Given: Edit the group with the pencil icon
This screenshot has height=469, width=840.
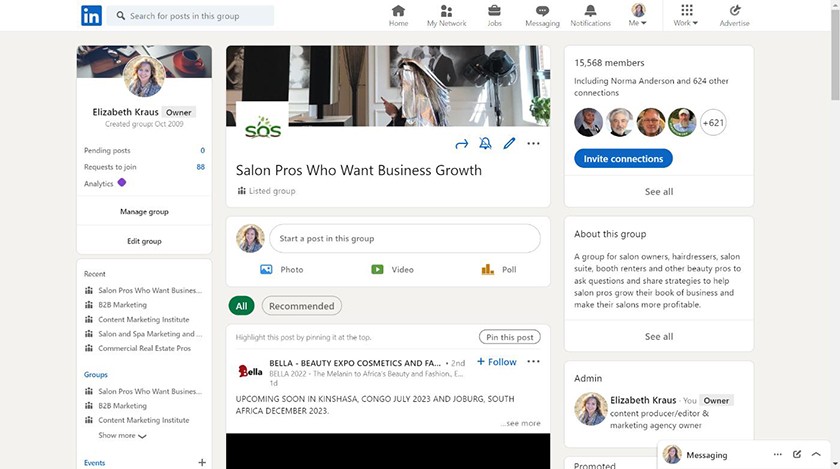Looking at the screenshot, I should point(509,144).
